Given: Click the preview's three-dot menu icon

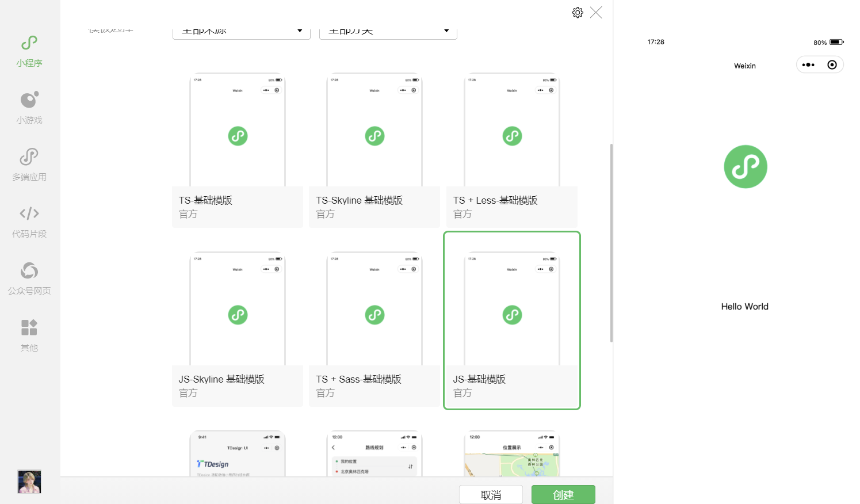Looking at the screenshot, I should coord(808,65).
